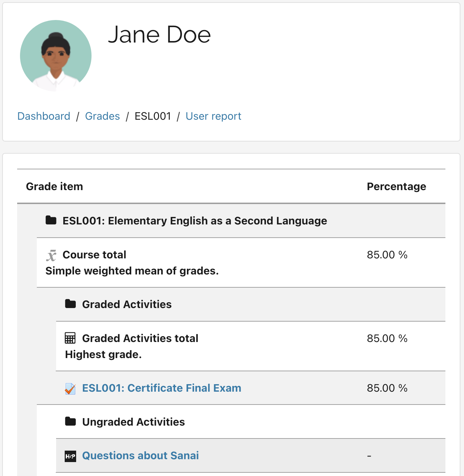Image resolution: width=464 pixels, height=476 pixels.
Task: Click the calculator icon next to Graded Activities total
Action: coord(70,338)
